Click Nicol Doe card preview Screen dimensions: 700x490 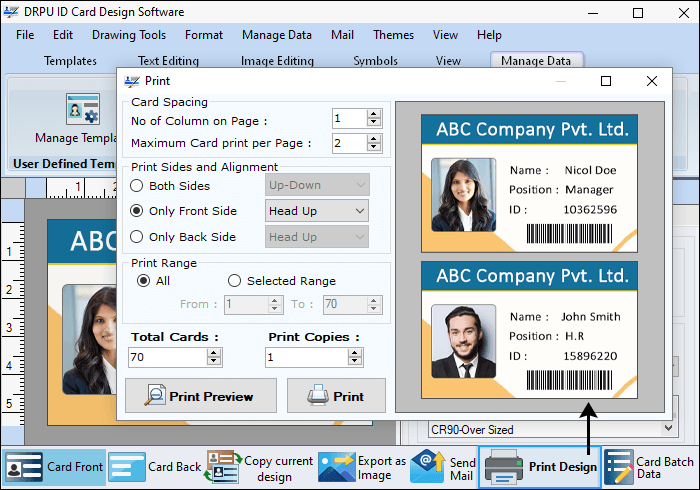[x=529, y=183]
